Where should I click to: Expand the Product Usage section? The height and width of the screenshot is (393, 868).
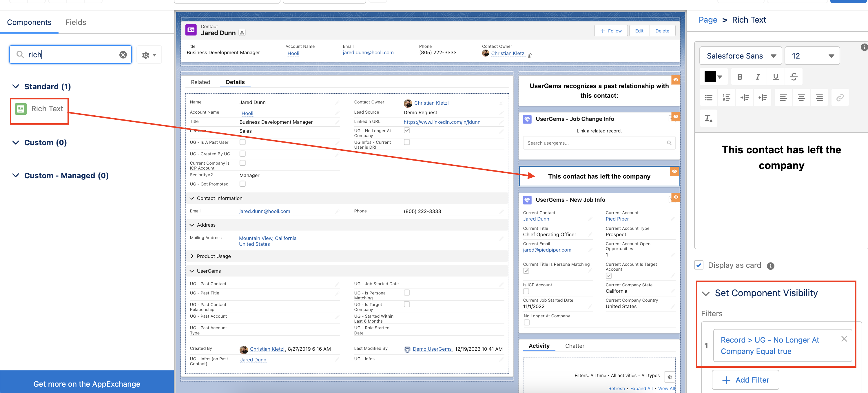tap(192, 256)
